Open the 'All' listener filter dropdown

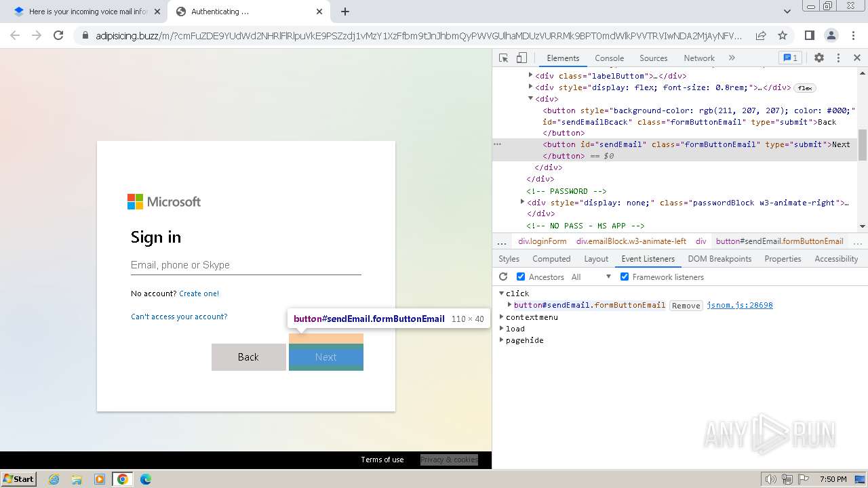tap(591, 277)
